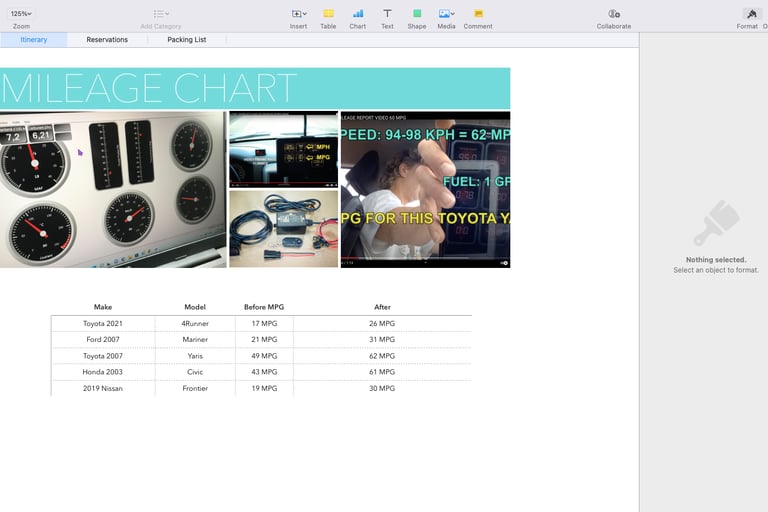Switch to the Itinerary sheet tab
Image resolution: width=768 pixels, height=512 pixels.
coord(34,40)
